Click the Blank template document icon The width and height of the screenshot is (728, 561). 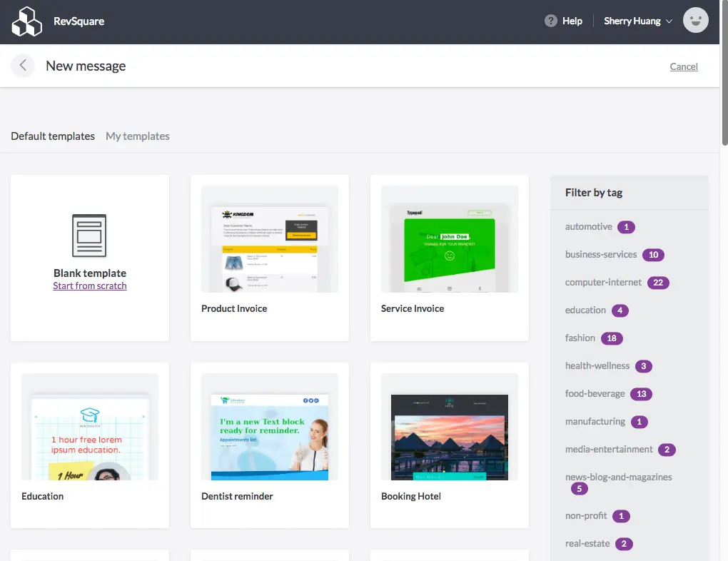point(89,237)
